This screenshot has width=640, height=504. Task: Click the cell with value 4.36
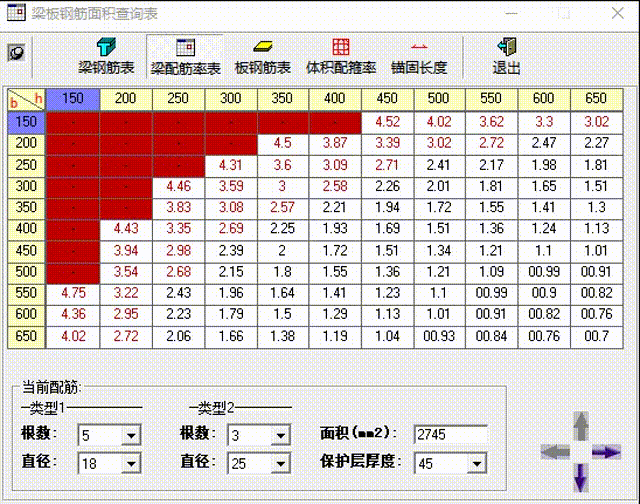(x=73, y=315)
